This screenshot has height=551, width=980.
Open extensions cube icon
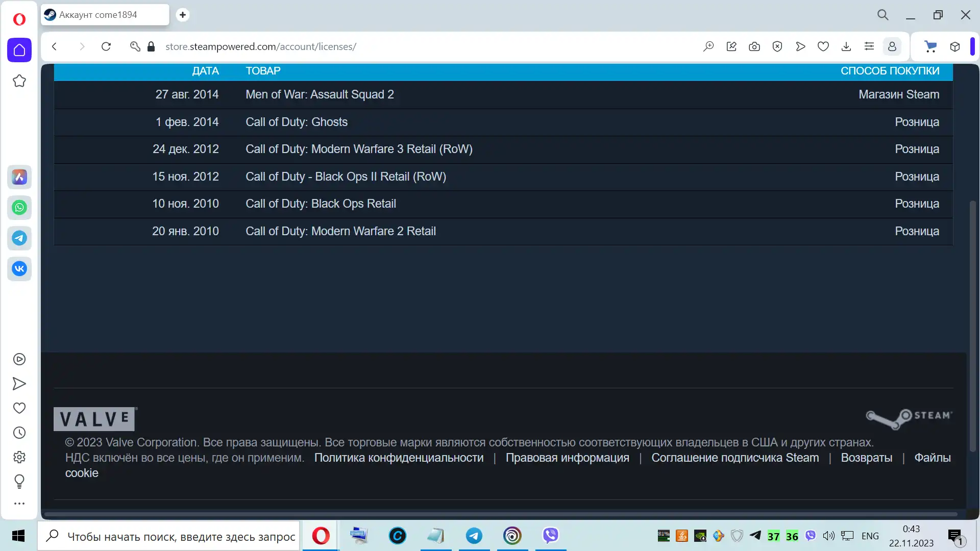[x=955, y=46]
